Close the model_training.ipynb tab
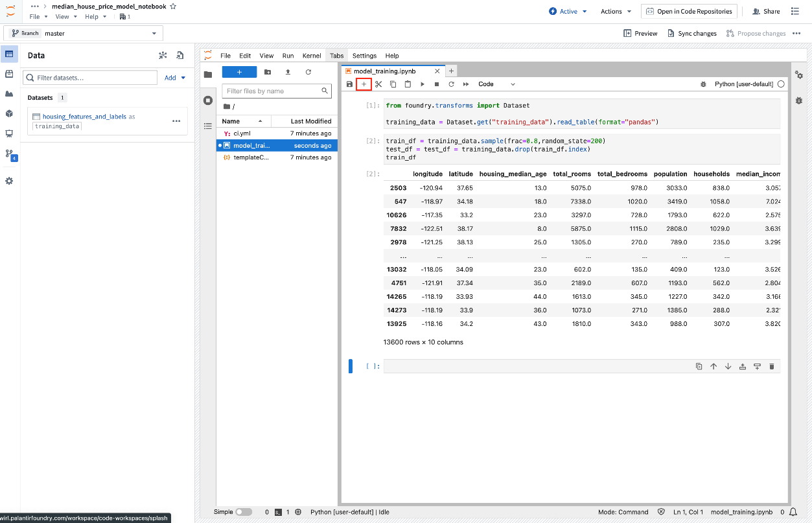This screenshot has width=812, height=523. point(437,71)
